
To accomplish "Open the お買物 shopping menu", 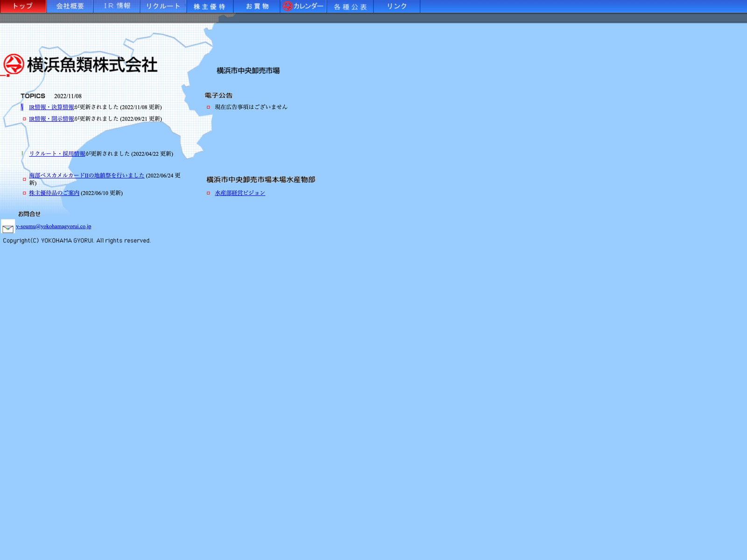I will pyautogui.click(x=257, y=7).
